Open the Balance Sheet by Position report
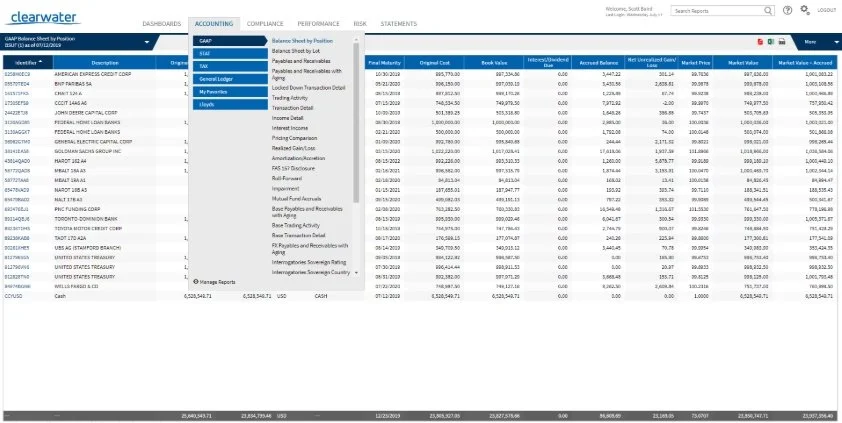842x423 pixels. [302, 41]
